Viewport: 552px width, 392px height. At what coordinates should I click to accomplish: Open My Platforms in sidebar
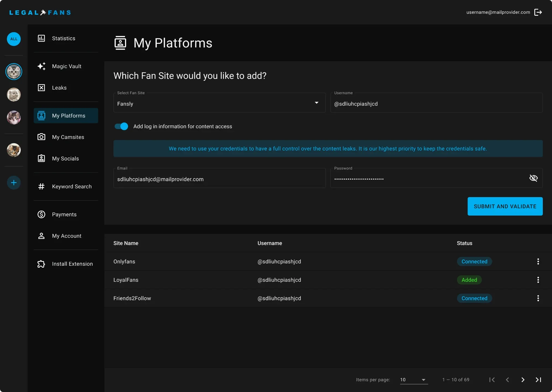click(x=66, y=116)
